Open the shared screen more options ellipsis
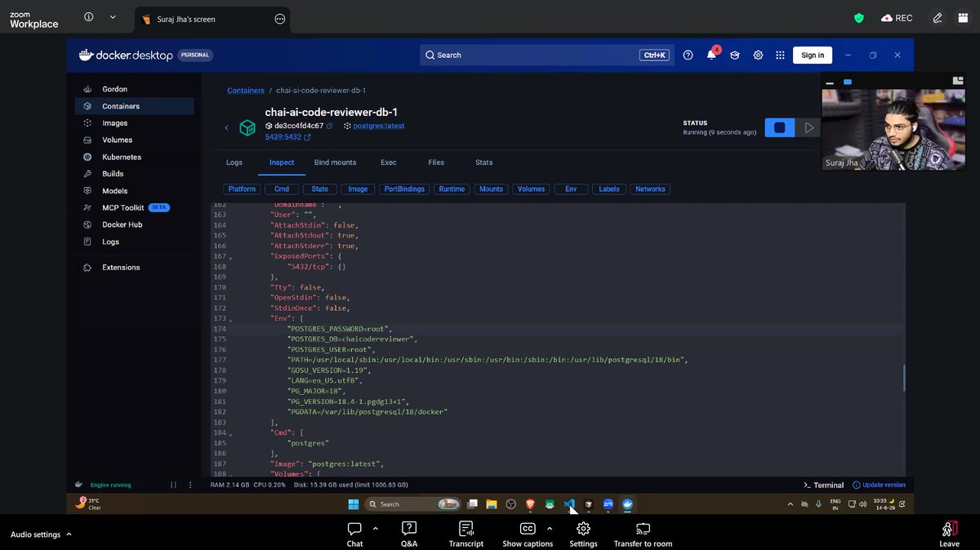980x550 pixels. point(280,19)
